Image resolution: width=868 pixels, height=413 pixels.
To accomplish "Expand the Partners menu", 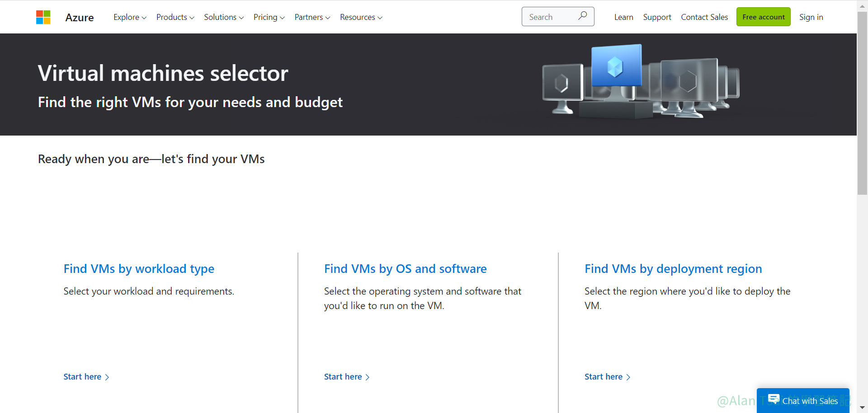I will (x=312, y=17).
